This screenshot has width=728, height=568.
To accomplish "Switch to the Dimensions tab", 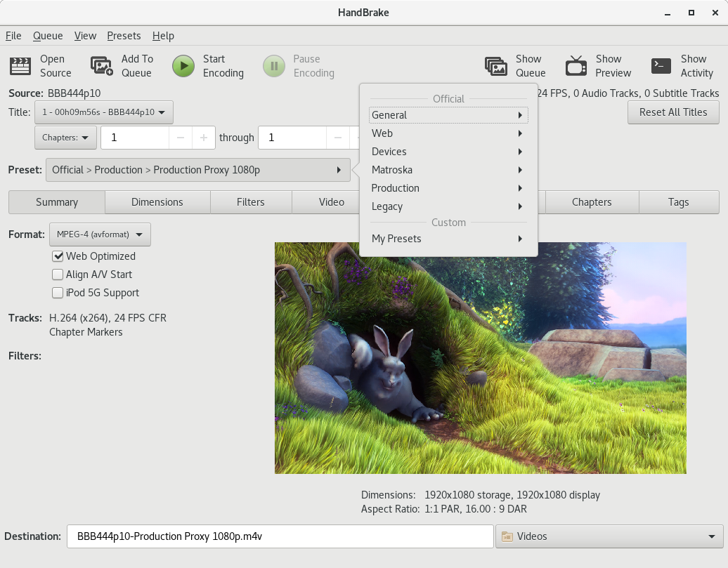I will click(157, 202).
